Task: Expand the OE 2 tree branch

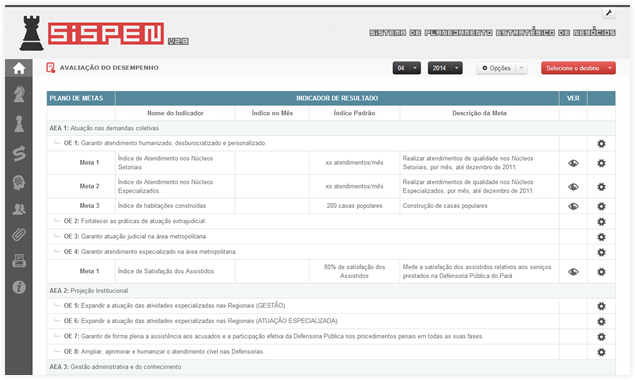Action: click(x=57, y=220)
